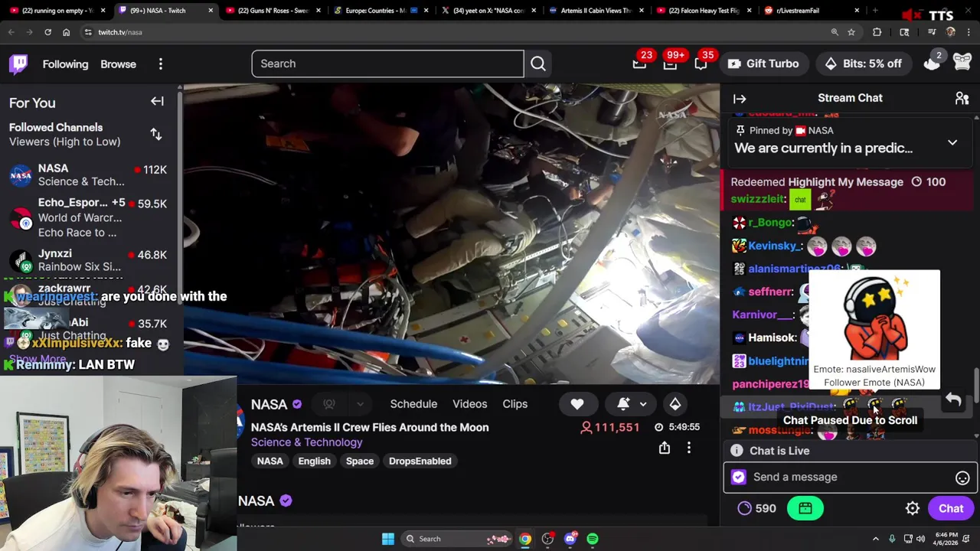Toggle the notification bell for NASA
Viewport: 980px width, 551px height.
(623, 404)
